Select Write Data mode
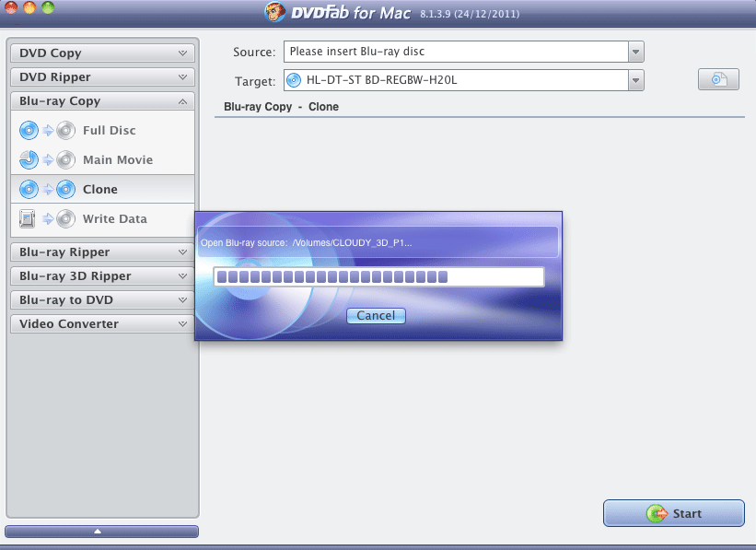This screenshot has height=550, width=756. (103, 218)
